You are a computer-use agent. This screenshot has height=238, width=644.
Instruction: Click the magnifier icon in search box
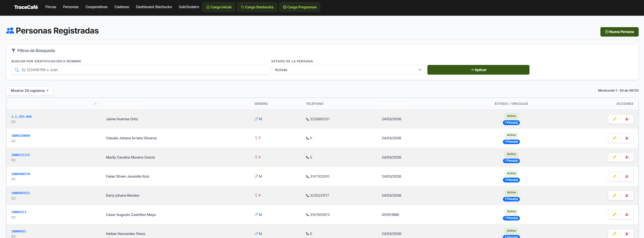click(17, 70)
